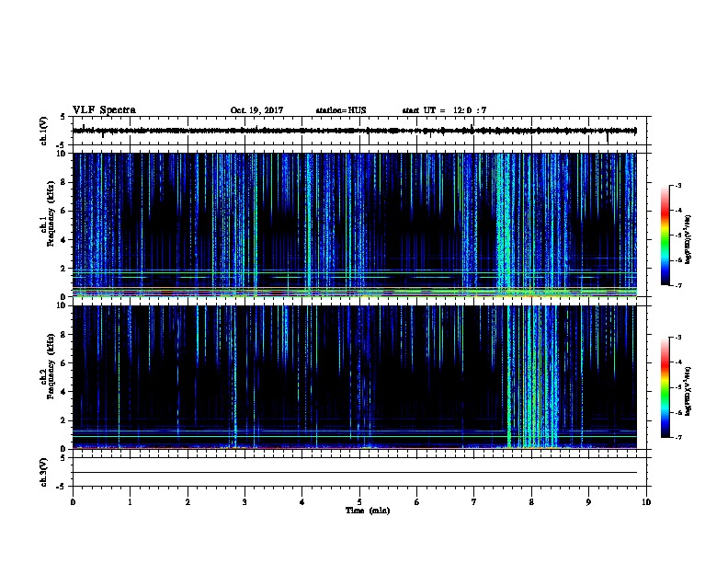The height and width of the screenshot is (563, 728).
Task: Click the time axis tick label "5"
Action: click(x=359, y=502)
